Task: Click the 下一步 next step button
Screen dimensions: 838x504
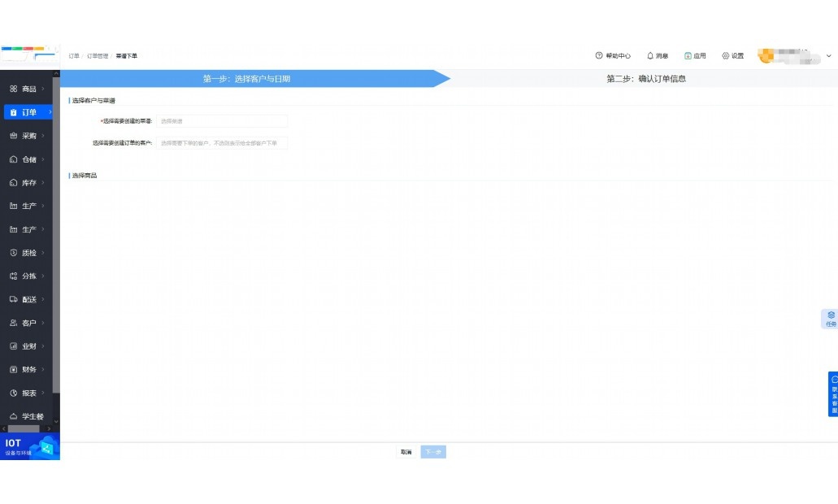Action: coord(433,452)
